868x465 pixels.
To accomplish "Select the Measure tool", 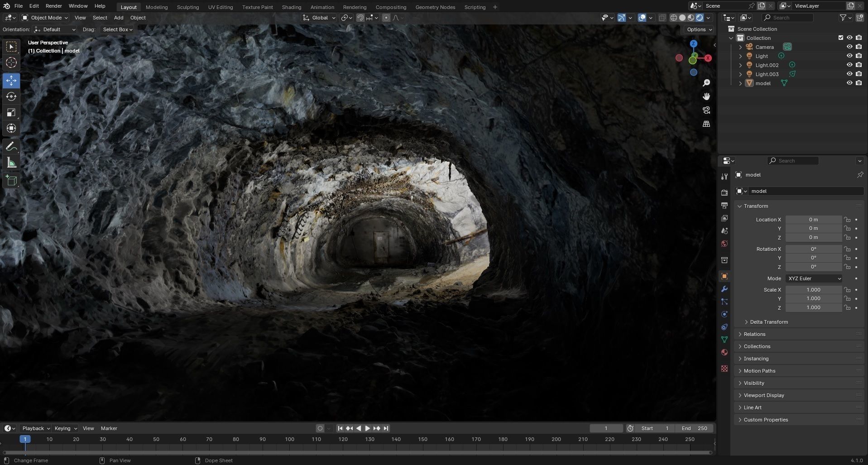I will [11, 163].
